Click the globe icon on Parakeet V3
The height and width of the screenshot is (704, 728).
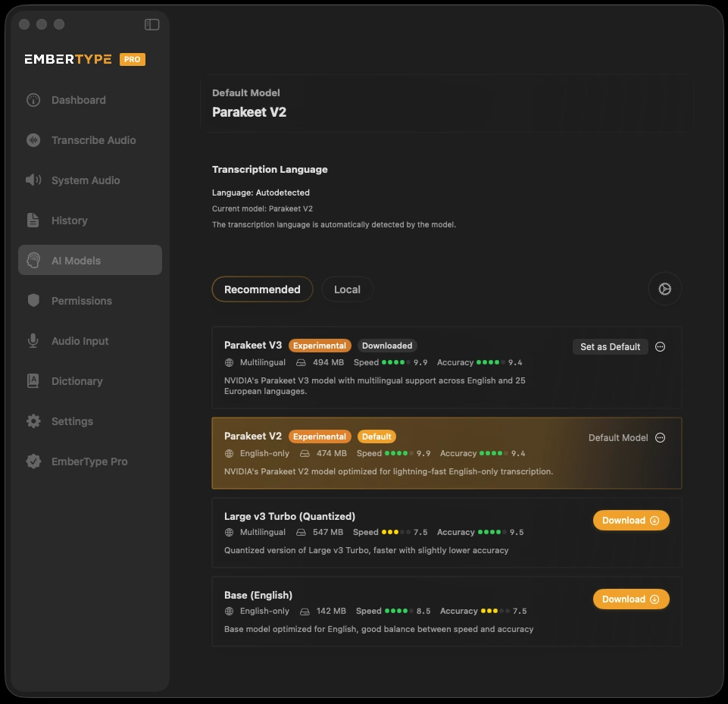[229, 363]
